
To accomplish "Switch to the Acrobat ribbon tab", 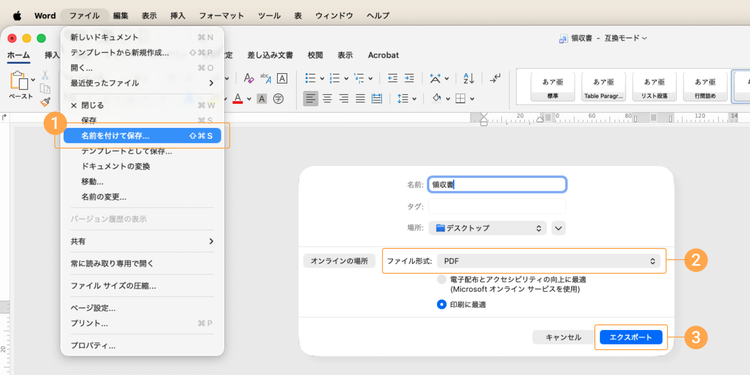I will [383, 55].
